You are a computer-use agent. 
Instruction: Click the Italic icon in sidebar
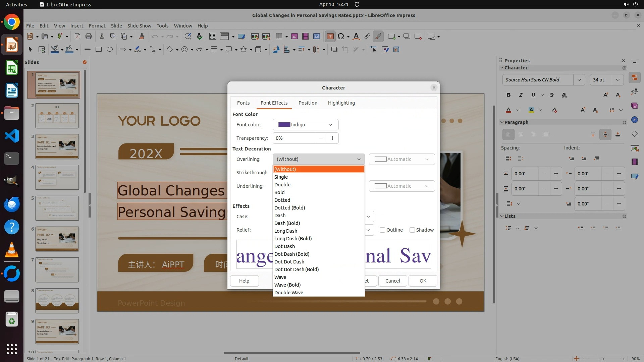pyautogui.click(x=521, y=95)
